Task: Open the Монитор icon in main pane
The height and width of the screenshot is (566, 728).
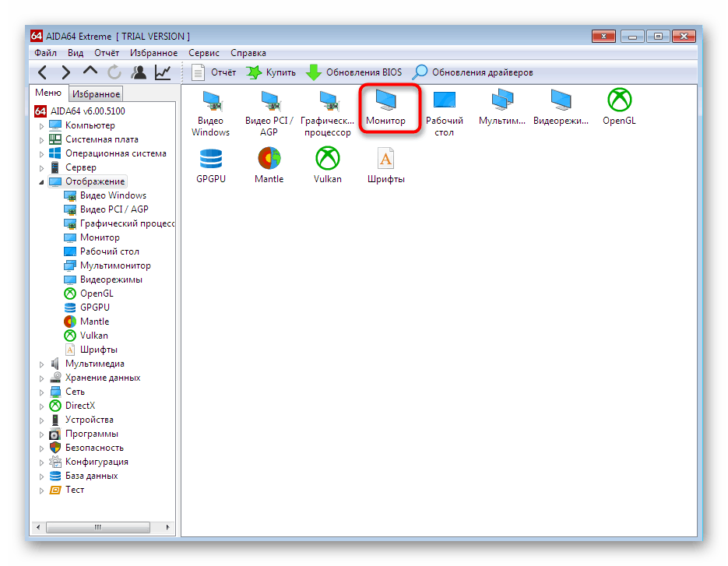Action: point(386,108)
